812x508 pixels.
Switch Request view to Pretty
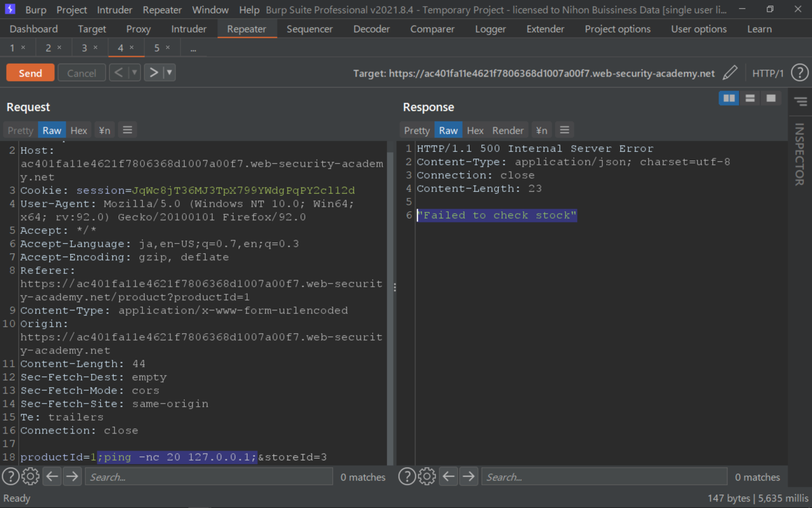20,130
